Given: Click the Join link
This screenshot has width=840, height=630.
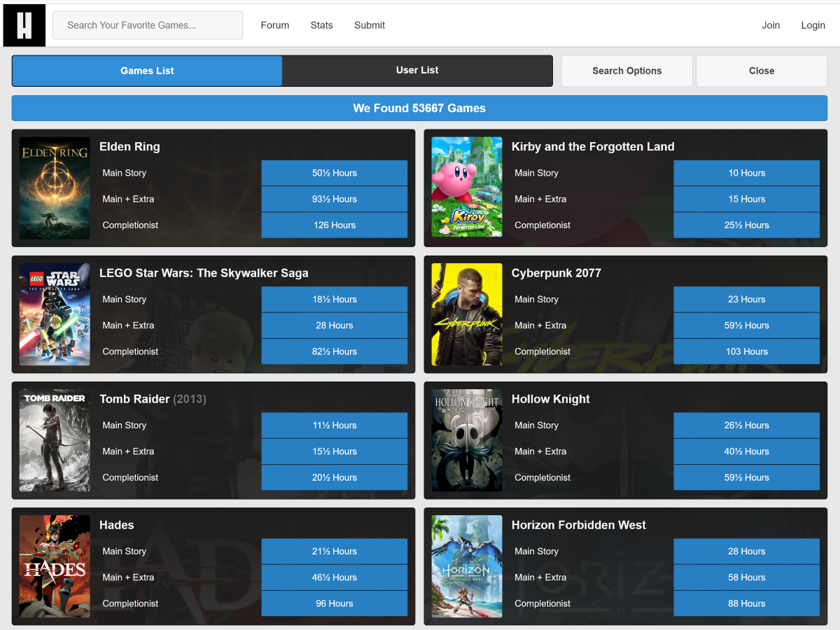Looking at the screenshot, I should [x=771, y=25].
